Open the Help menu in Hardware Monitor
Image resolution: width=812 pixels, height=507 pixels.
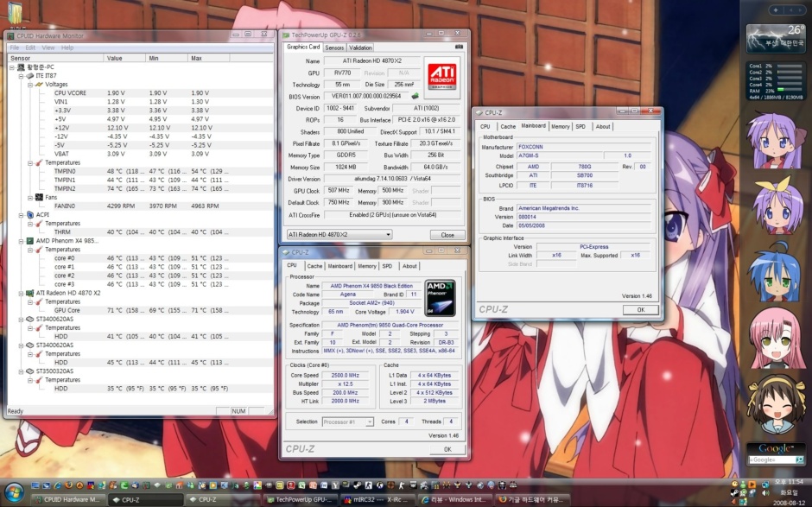67,48
